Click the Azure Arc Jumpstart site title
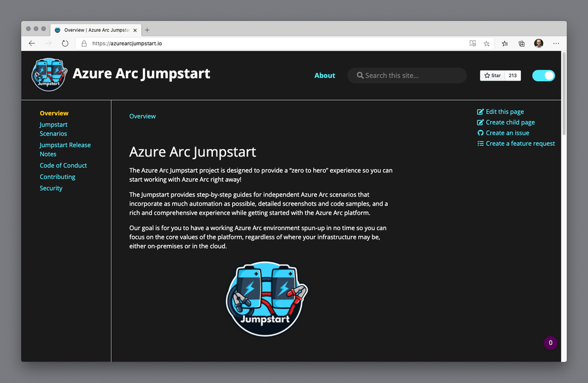The height and width of the screenshot is (383, 588). [141, 74]
